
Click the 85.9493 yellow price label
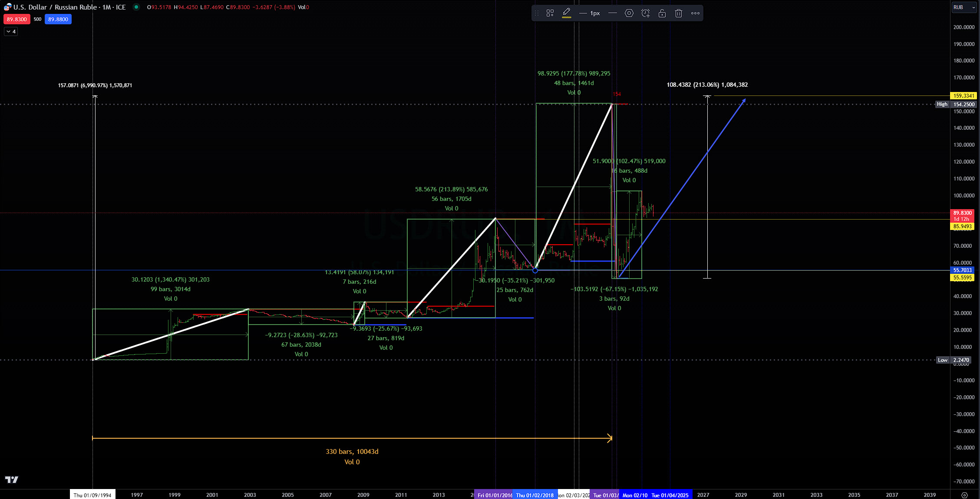(x=963, y=227)
